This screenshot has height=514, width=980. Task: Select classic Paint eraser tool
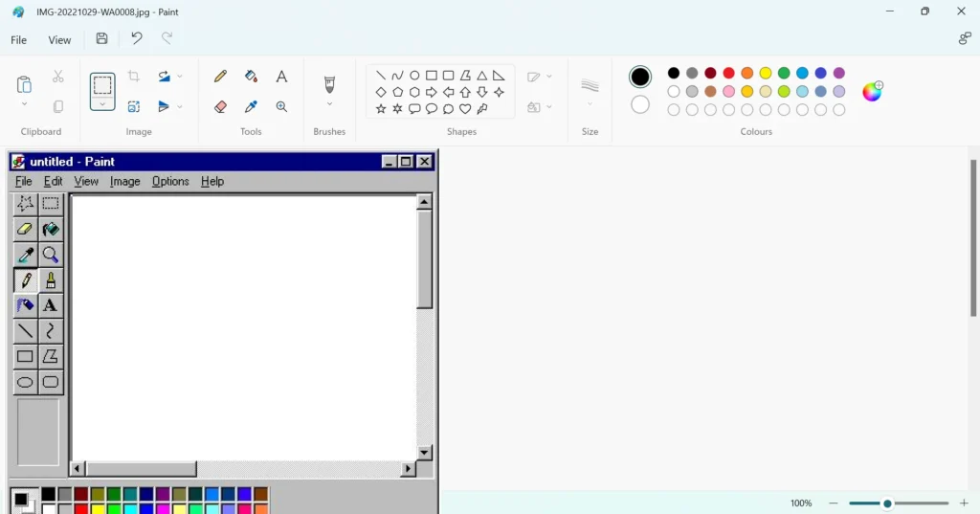pos(25,229)
